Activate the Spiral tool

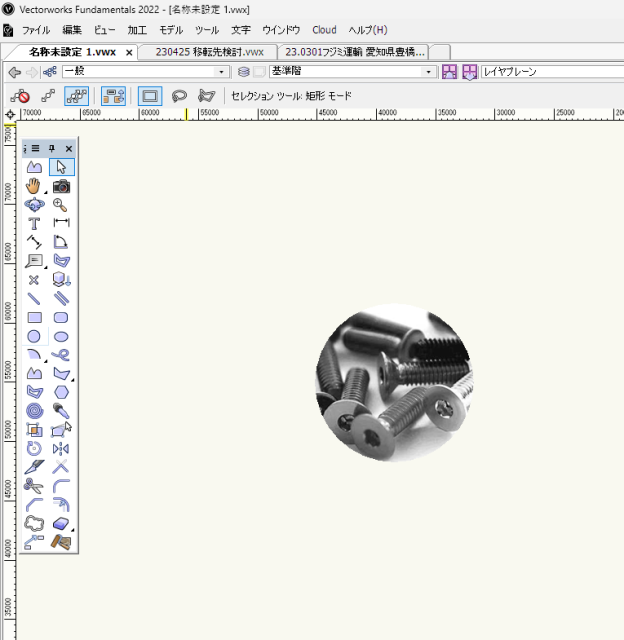coord(34,411)
